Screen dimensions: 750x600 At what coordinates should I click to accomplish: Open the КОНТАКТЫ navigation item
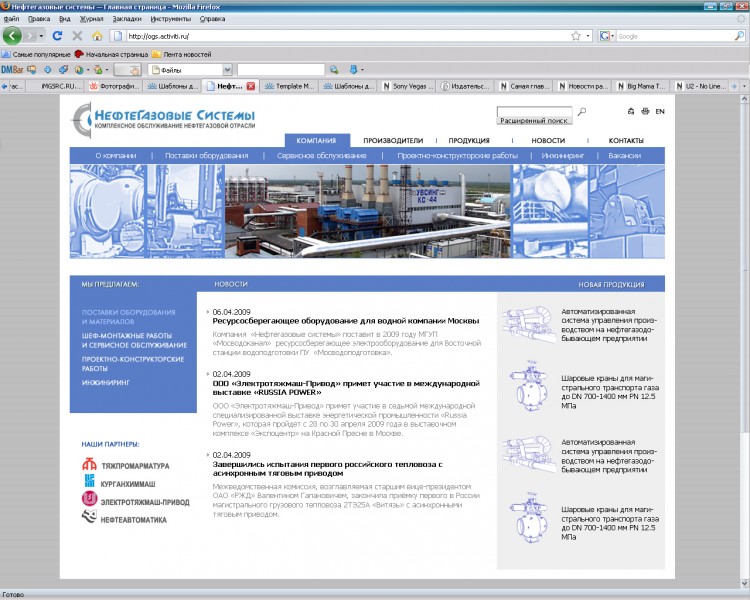(x=626, y=141)
